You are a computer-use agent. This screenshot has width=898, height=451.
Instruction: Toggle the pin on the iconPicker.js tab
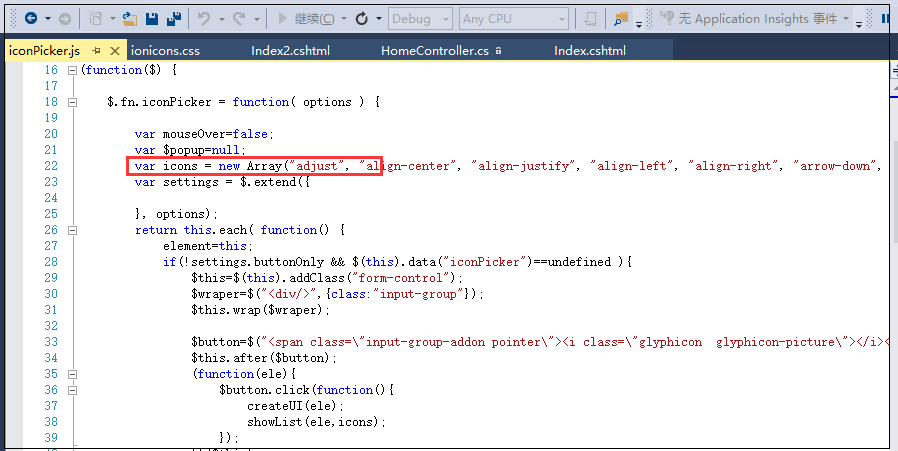tap(96, 51)
